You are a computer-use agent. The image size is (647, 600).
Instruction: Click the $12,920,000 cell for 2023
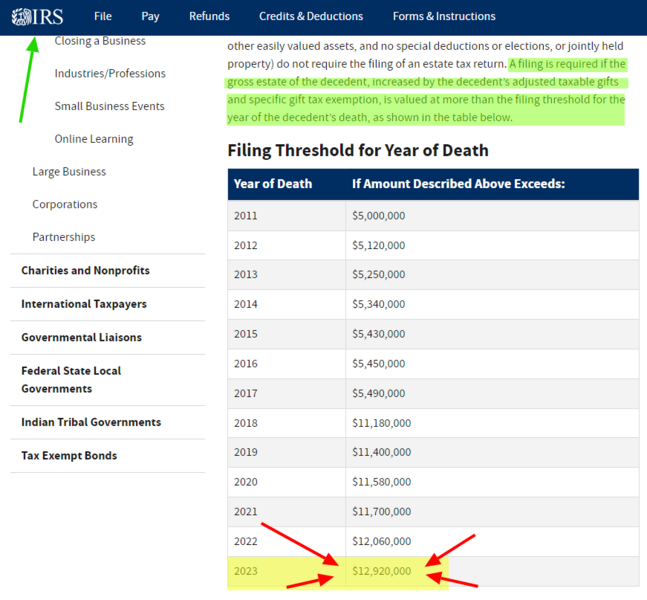[x=382, y=571]
